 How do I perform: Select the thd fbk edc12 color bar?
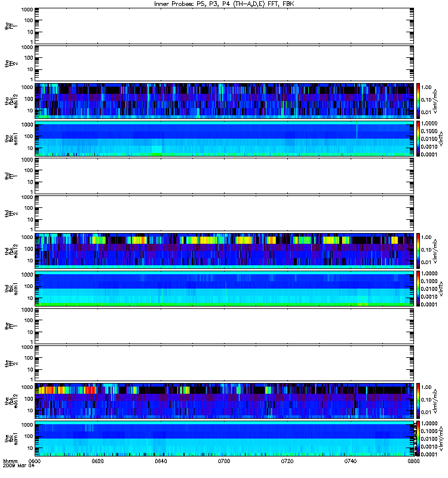418,251
